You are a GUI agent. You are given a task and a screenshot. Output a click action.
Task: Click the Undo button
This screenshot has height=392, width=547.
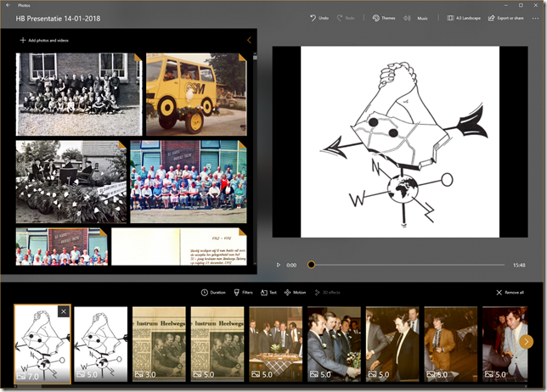pyautogui.click(x=319, y=18)
